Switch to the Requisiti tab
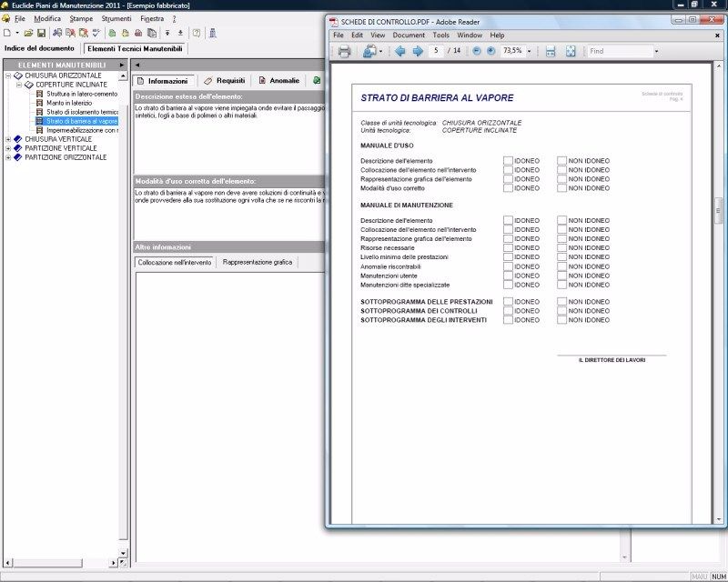Image resolution: width=728 pixels, height=582 pixels. [224, 81]
